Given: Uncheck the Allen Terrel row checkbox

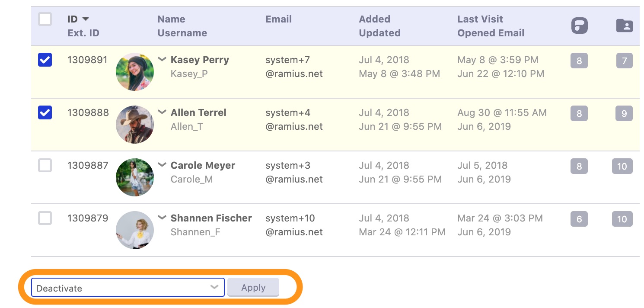Looking at the screenshot, I should (45, 112).
